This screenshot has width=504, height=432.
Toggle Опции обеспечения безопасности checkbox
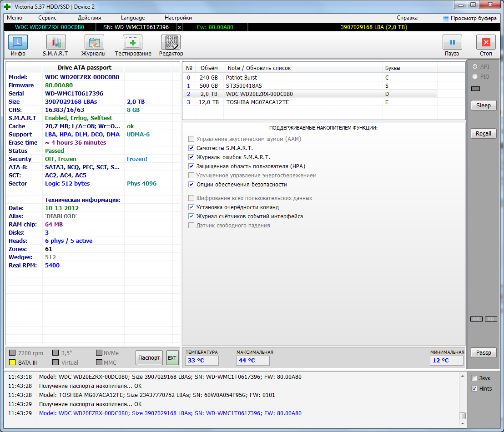[191, 184]
